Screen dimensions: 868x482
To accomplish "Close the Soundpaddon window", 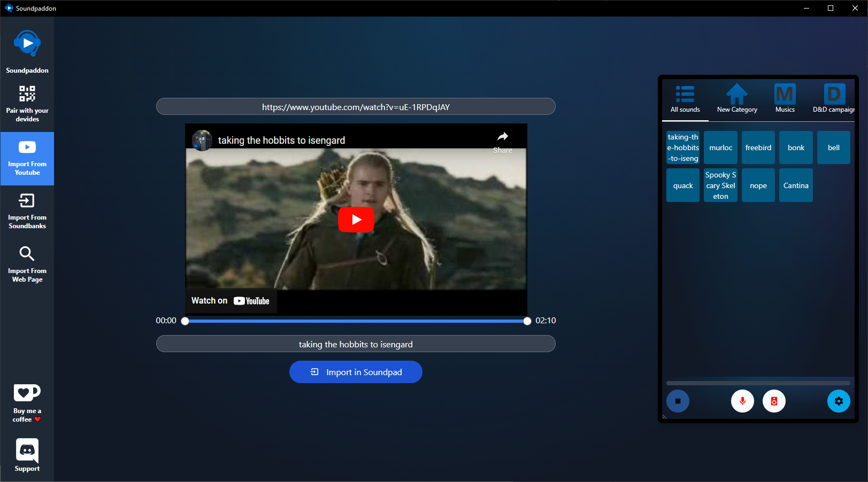I will coord(855,8).
